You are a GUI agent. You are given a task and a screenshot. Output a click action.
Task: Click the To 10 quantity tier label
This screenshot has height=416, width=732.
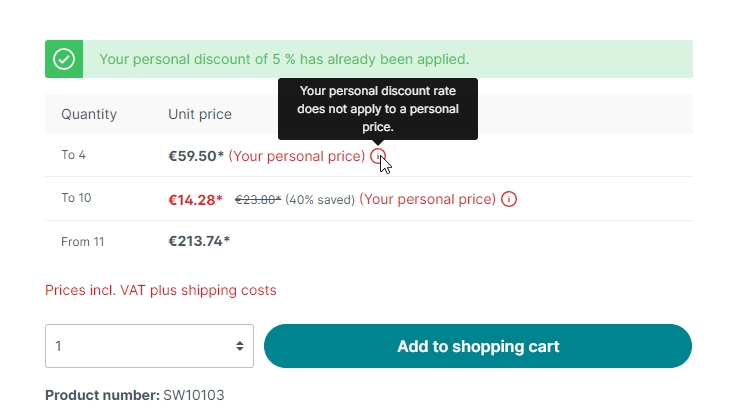pos(76,198)
